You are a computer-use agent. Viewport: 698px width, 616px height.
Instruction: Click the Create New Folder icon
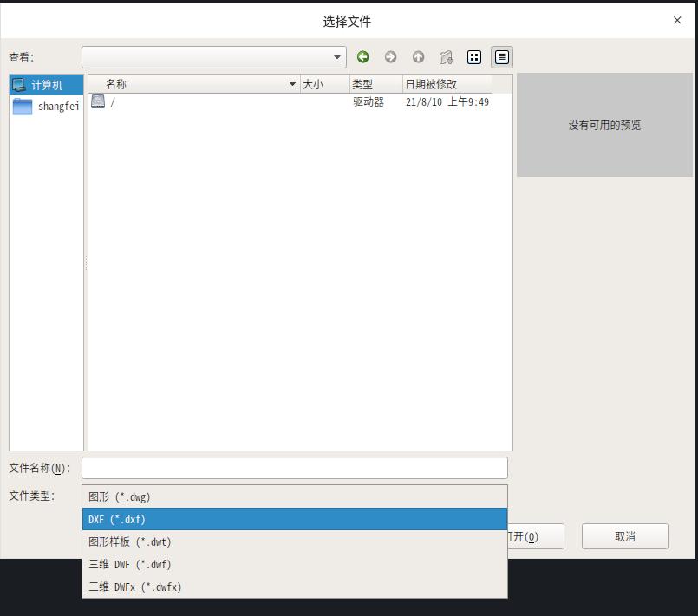click(x=447, y=57)
